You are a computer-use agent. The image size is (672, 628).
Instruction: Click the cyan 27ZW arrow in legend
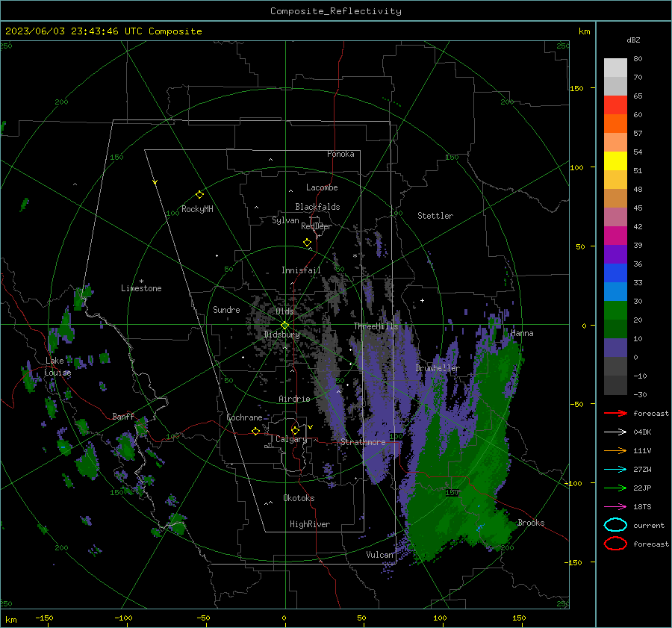pyautogui.click(x=615, y=470)
